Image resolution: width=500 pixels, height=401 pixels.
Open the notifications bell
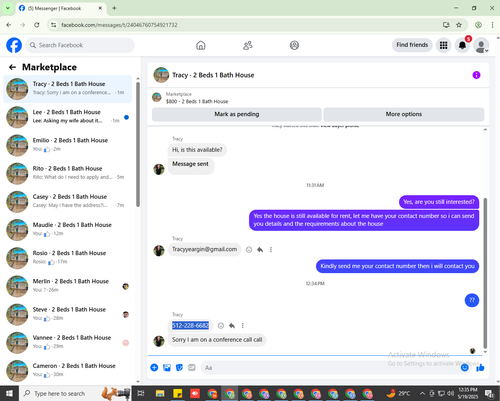pyautogui.click(x=462, y=45)
